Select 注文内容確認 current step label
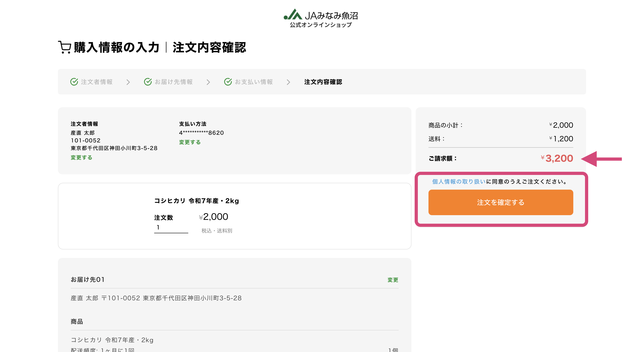This screenshot has width=644, height=352. tap(323, 82)
